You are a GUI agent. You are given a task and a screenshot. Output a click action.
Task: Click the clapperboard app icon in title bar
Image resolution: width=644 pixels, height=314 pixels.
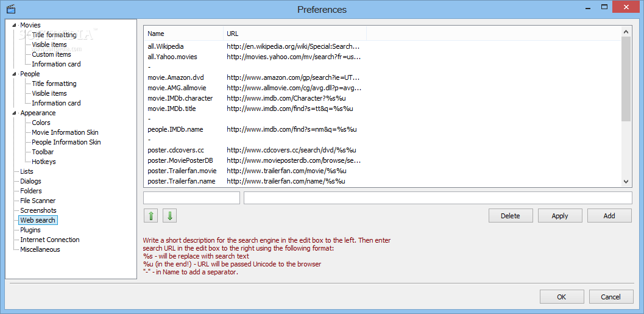click(x=11, y=9)
